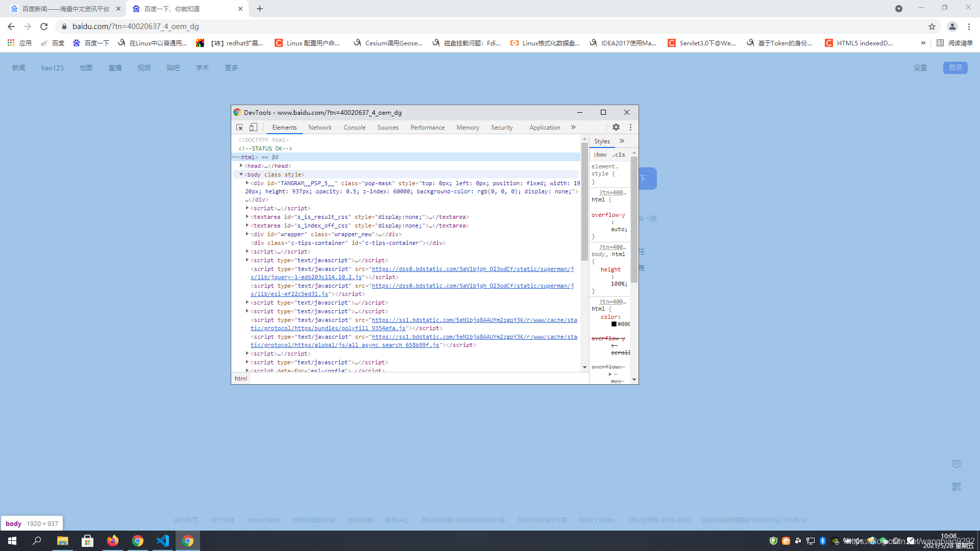Click the more tools chevron icon

coord(573,127)
